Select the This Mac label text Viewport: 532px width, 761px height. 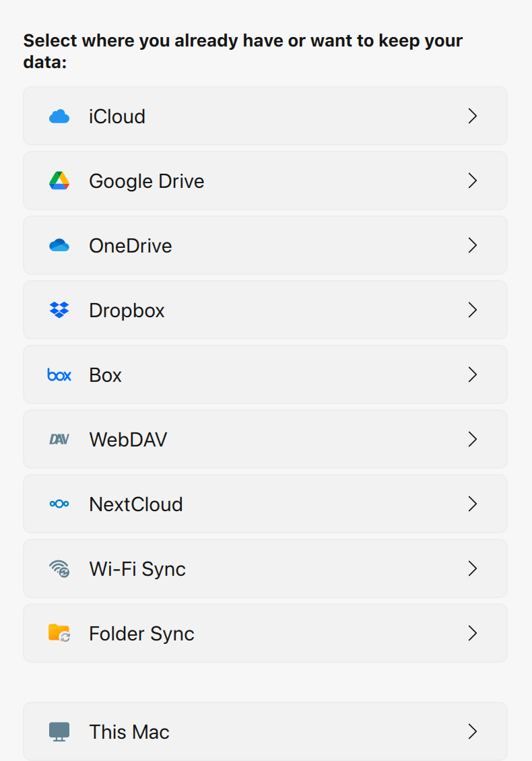(129, 732)
